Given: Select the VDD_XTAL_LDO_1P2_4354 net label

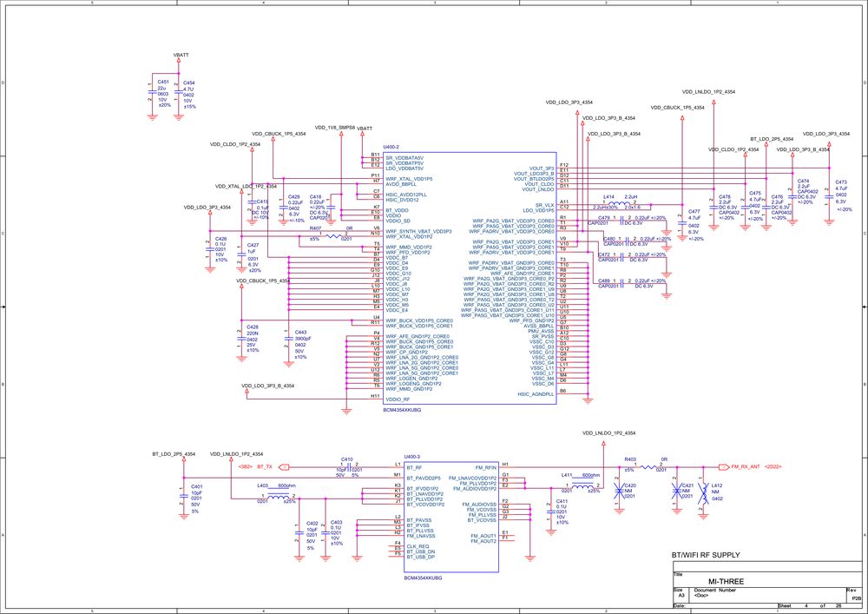Looking at the screenshot, I should coord(246,187).
